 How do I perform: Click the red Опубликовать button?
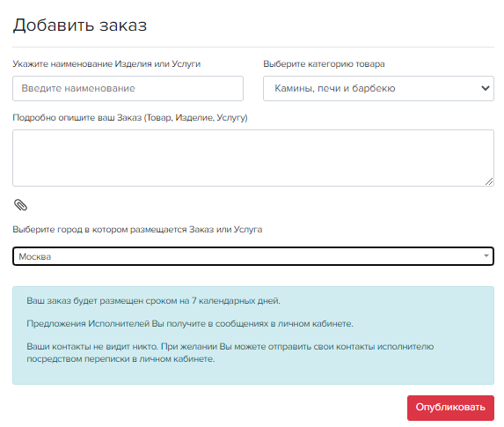[x=450, y=408]
